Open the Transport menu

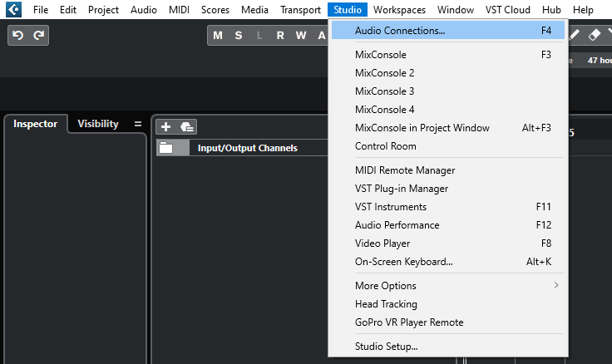tap(300, 10)
